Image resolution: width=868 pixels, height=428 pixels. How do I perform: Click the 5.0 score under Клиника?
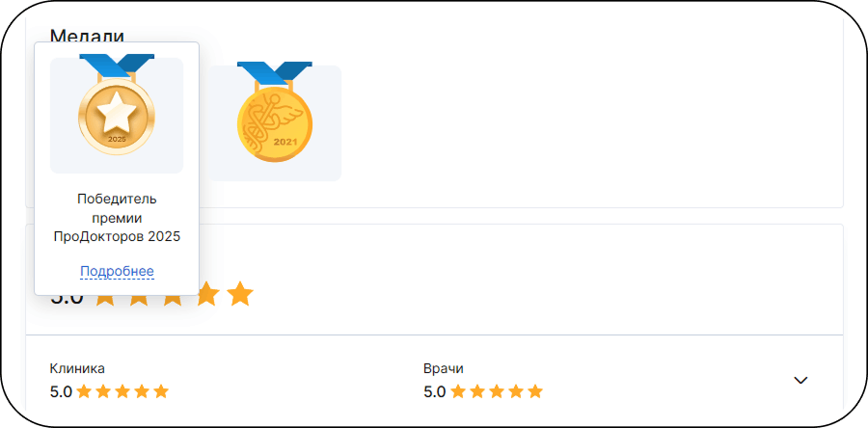(x=61, y=391)
